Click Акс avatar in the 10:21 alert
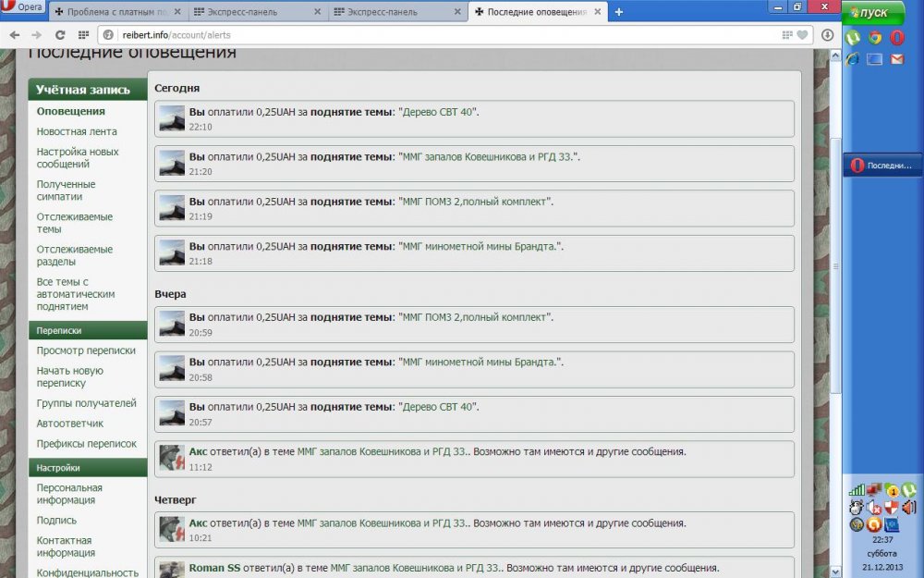The width and height of the screenshot is (924, 578). [x=172, y=530]
